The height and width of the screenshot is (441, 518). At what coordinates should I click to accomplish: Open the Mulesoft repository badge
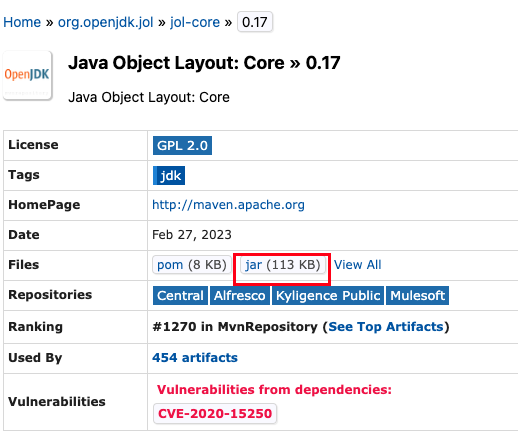coord(417,295)
